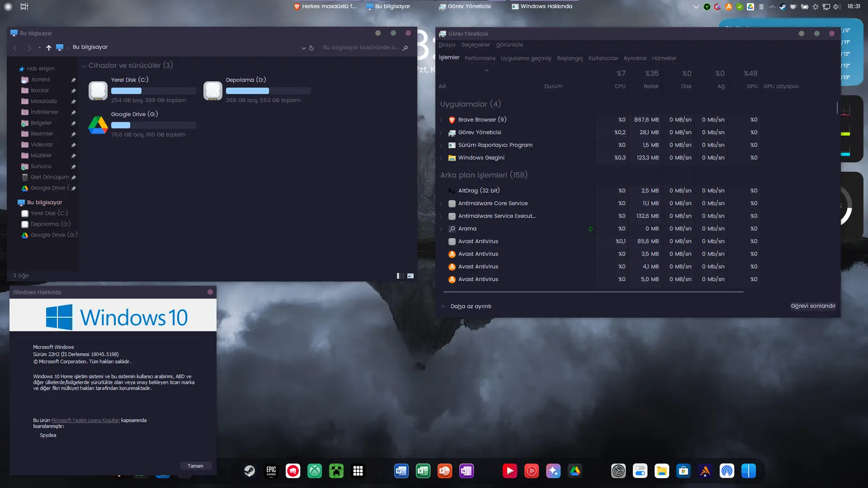Open the Riot client dock icon
This screenshot has width=868, height=488.
point(293,471)
